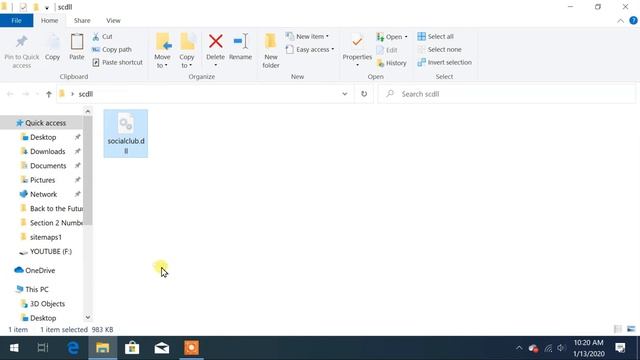640x360 pixels.
Task: Open the Open dropdown in ribbon
Action: click(x=392, y=37)
